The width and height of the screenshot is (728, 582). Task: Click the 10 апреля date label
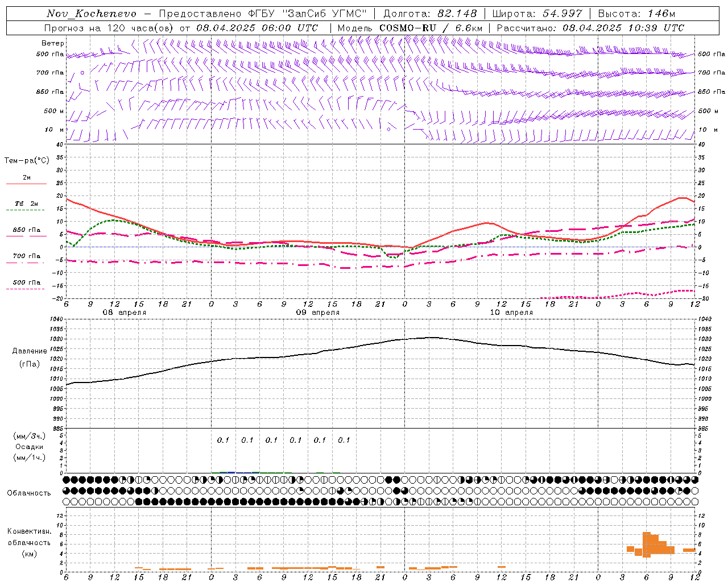[x=511, y=313]
